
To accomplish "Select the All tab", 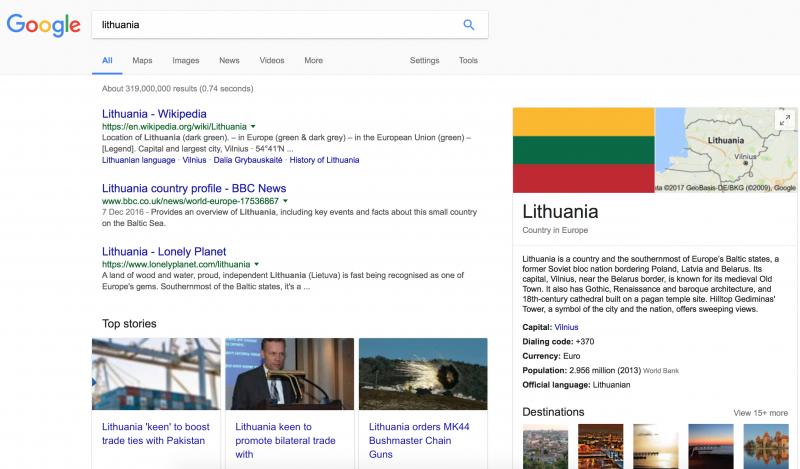I will pos(107,60).
